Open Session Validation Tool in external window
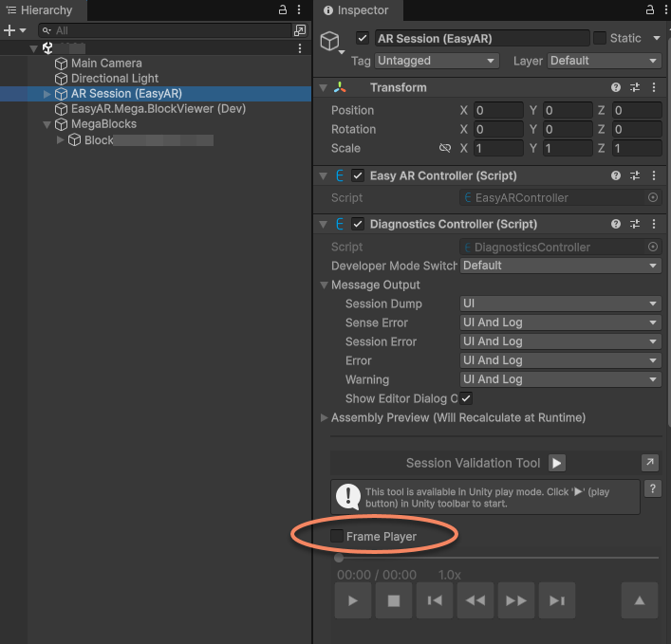 pos(650,463)
